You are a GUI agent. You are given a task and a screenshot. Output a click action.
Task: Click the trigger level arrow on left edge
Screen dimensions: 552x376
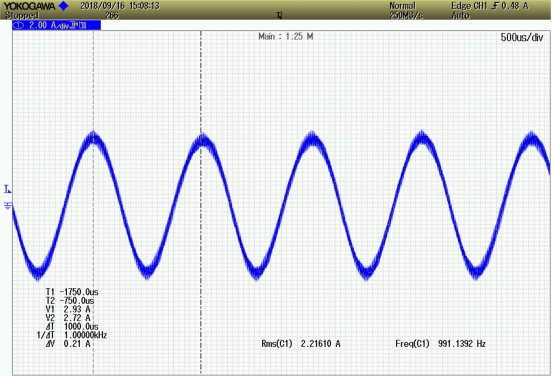pos(7,189)
